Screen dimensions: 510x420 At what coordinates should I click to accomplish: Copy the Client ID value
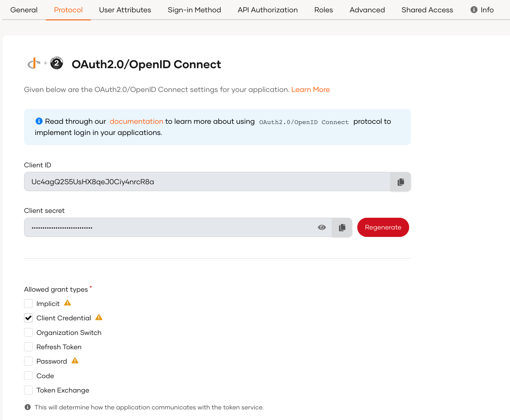click(400, 182)
